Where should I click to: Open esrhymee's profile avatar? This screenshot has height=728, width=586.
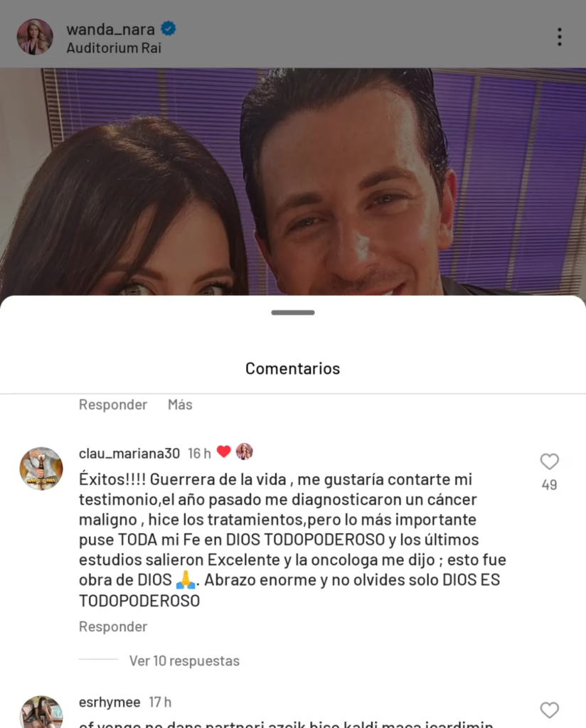click(41, 712)
